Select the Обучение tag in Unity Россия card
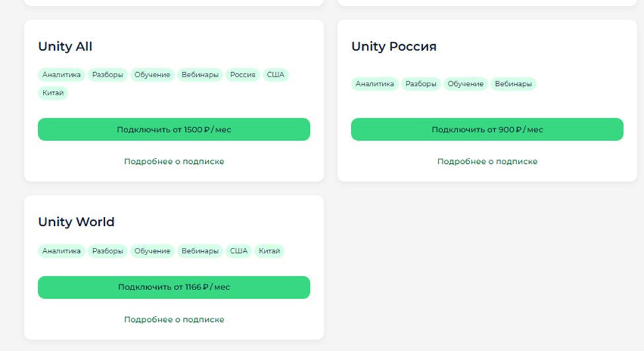Screen dimensions: 644x351 465,84
